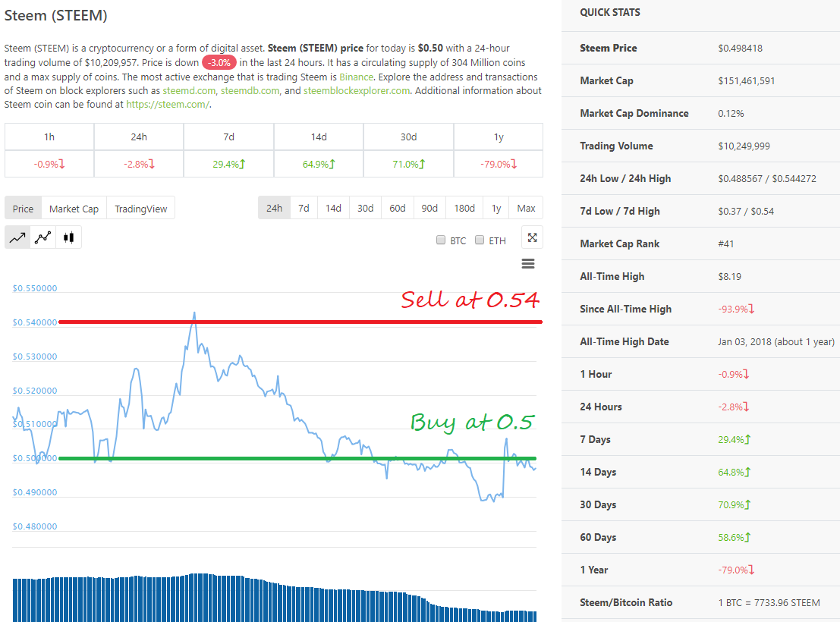The image size is (840, 622).
Task: Click the 29.4% seven-day change cell
Action: (x=228, y=164)
